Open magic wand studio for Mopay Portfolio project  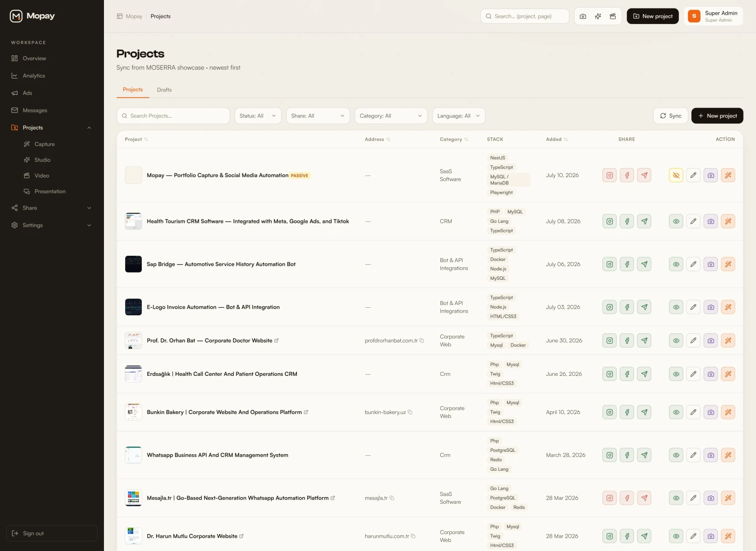point(728,175)
